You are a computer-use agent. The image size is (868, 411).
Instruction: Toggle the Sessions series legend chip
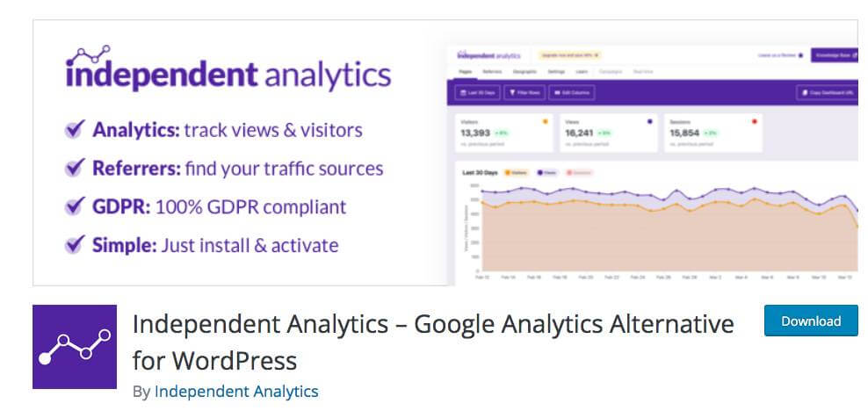[x=579, y=173]
